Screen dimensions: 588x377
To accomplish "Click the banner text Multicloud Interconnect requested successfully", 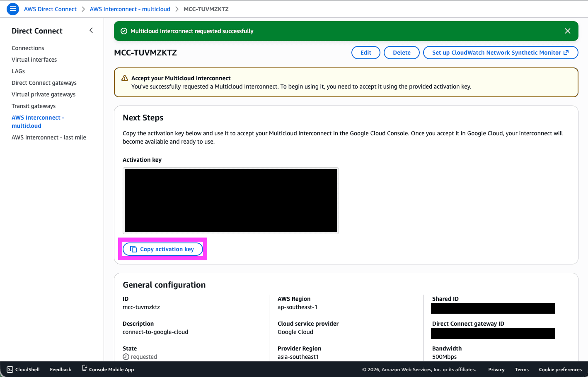I will pos(192,31).
